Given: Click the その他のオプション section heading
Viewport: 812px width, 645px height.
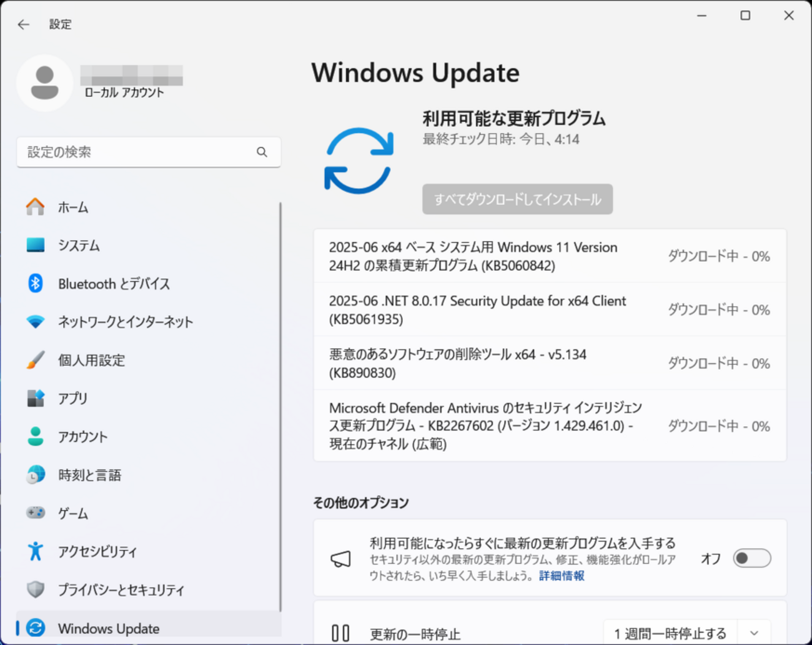Looking at the screenshot, I should [x=361, y=502].
